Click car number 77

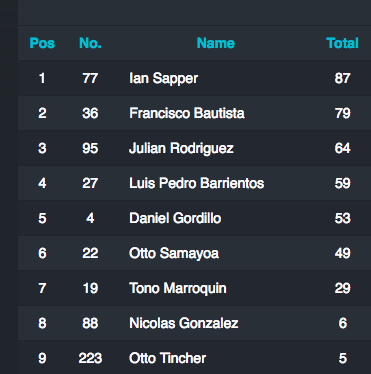tap(90, 78)
